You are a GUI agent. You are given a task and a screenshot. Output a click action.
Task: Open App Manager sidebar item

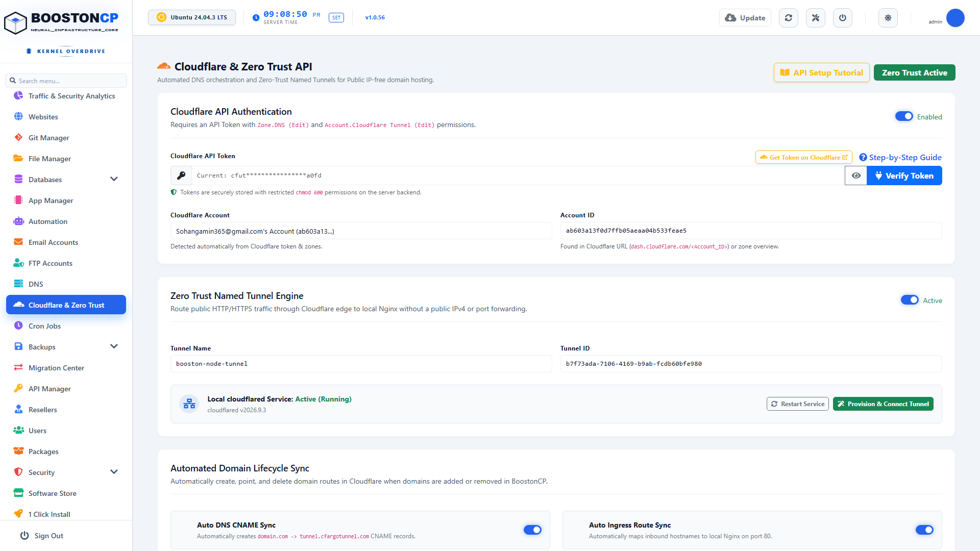tap(66, 201)
